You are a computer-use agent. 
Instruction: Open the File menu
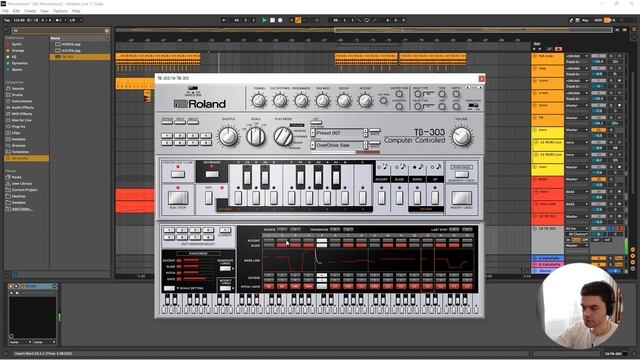(x=5, y=11)
